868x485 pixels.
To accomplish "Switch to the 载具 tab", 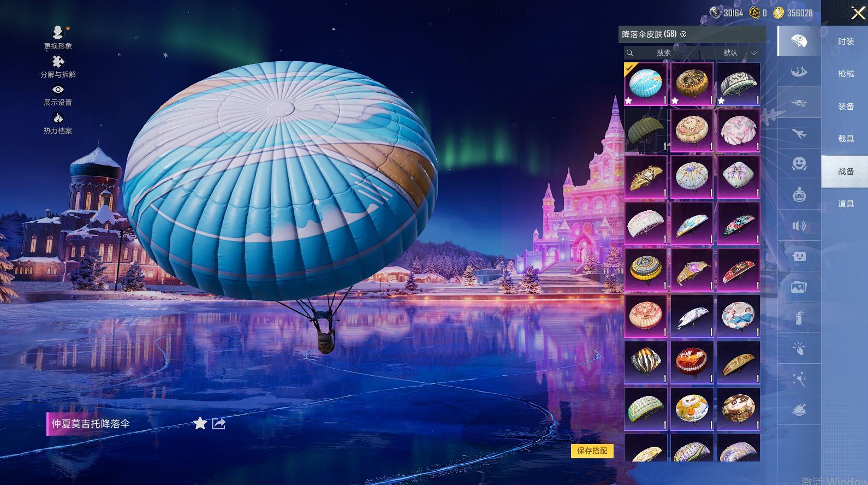I will [845, 139].
